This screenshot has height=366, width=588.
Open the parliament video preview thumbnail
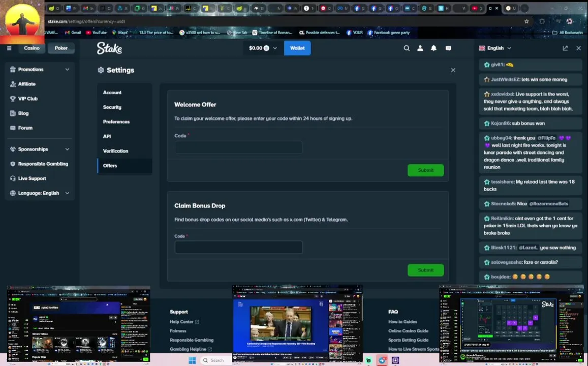coord(297,324)
